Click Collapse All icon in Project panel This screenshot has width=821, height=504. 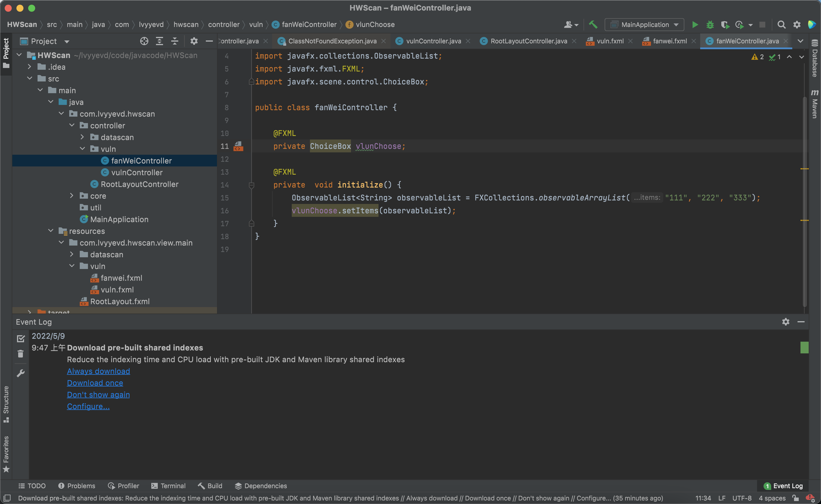[175, 41]
